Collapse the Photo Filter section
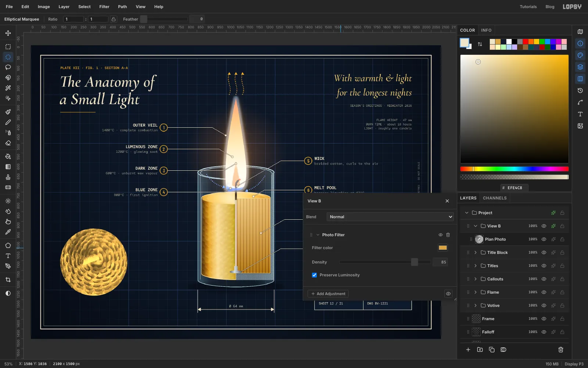The image size is (588, 368). click(318, 235)
